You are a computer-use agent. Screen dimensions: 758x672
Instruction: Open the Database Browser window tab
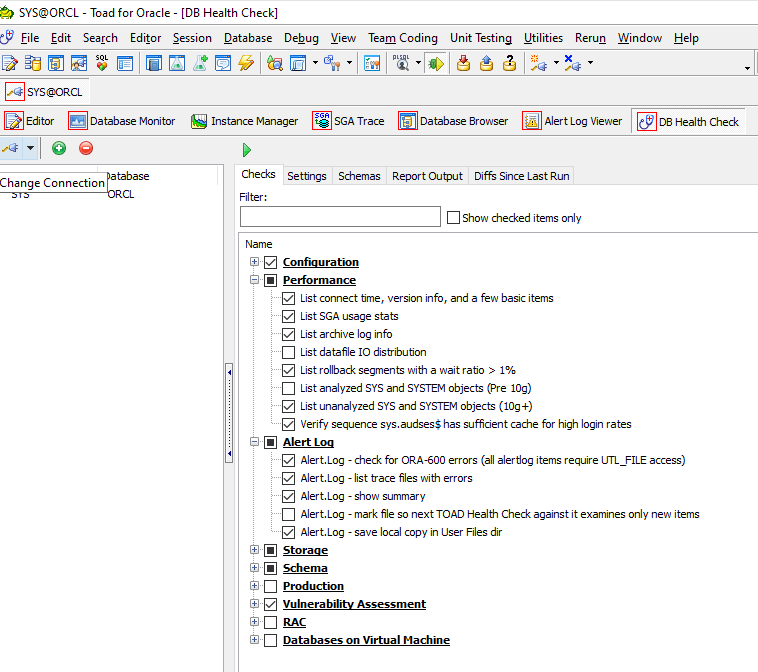coord(453,121)
